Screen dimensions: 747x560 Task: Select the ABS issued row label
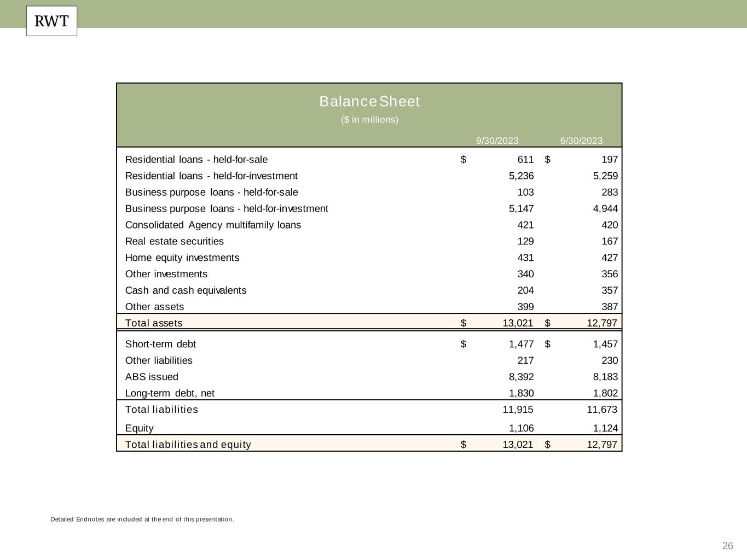152,377
